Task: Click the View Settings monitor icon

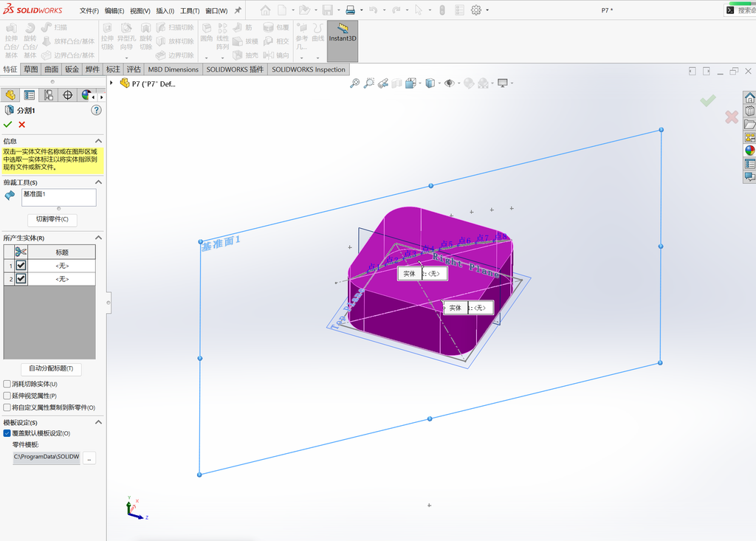Action: coord(503,83)
